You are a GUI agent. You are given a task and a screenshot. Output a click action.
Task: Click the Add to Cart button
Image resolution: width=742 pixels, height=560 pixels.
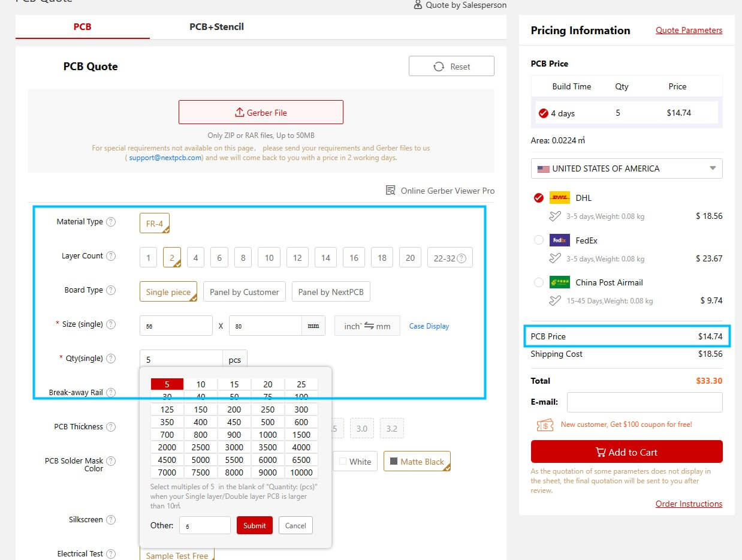pos(626,452)
